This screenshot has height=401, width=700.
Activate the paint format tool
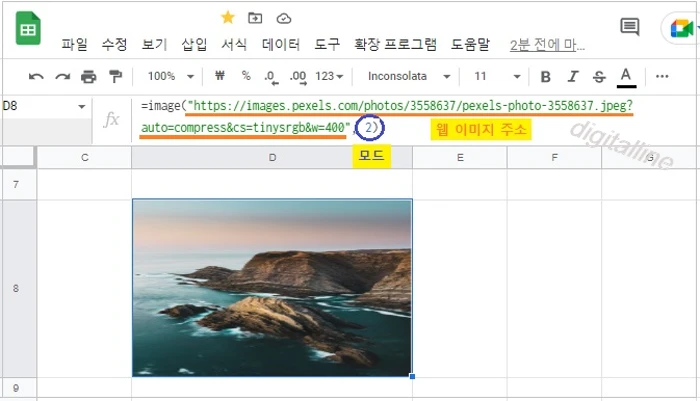coord(116,77)
